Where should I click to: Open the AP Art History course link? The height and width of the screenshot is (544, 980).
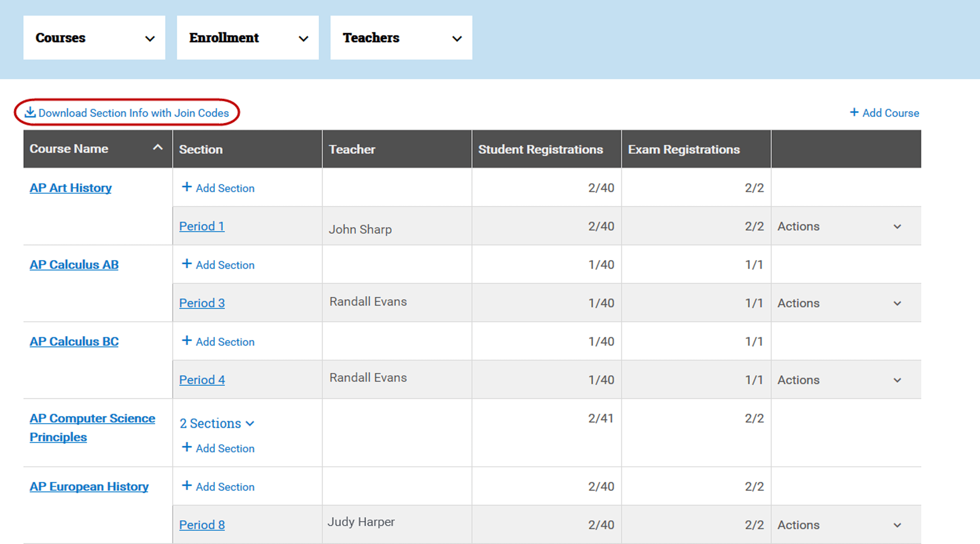(x=70, y=188)
